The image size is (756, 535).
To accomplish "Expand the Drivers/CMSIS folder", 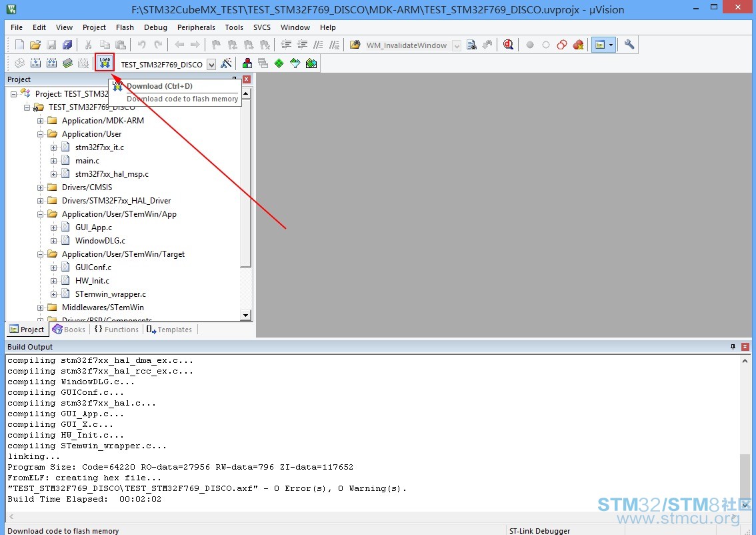I will coord(41,187).
